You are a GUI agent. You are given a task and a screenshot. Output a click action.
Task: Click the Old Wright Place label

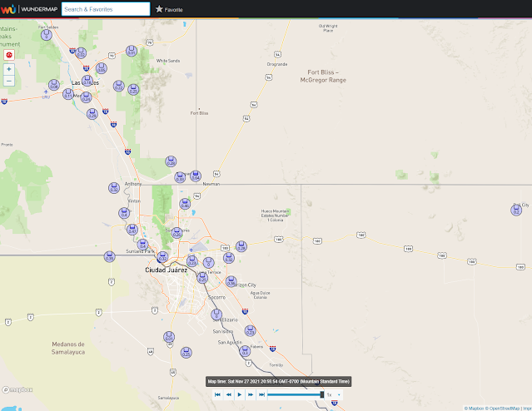click(x=328, y=28)
